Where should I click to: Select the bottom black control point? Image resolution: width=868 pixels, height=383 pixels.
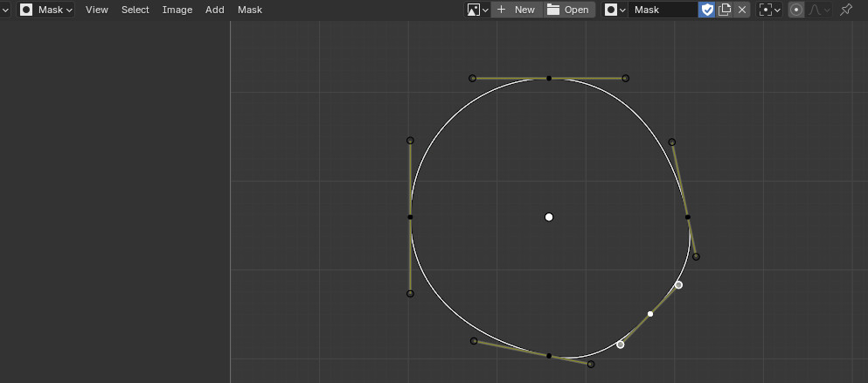(549, 355)
